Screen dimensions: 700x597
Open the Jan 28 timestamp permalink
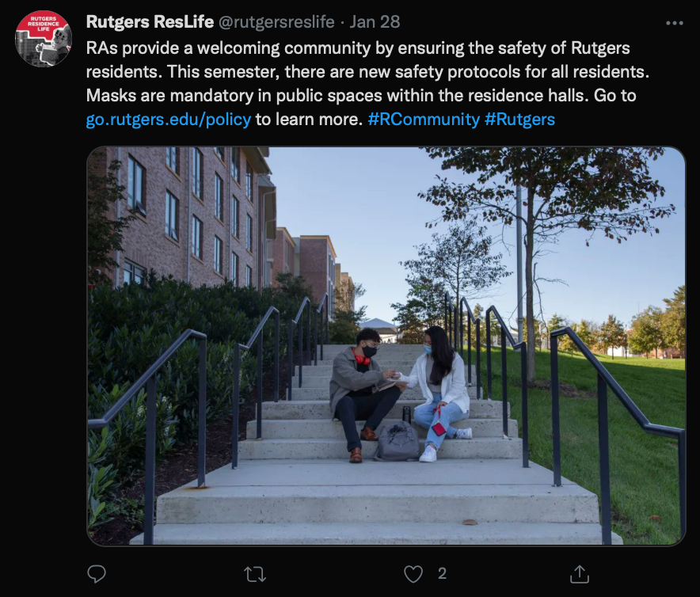(x=375, y=22)
